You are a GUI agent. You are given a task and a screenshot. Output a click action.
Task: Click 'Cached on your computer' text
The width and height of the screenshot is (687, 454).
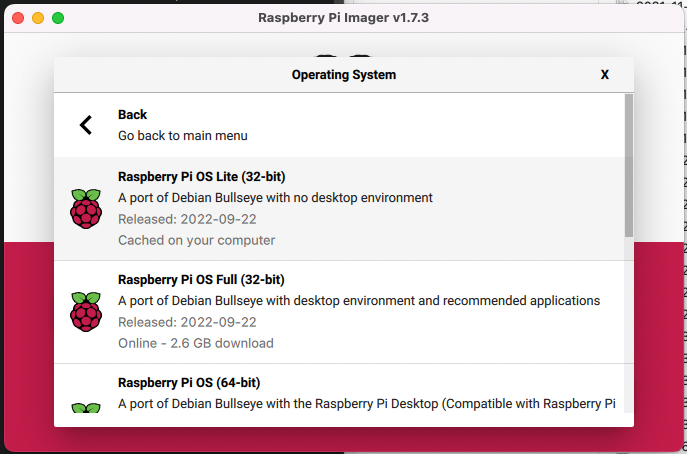pos(197,240)
